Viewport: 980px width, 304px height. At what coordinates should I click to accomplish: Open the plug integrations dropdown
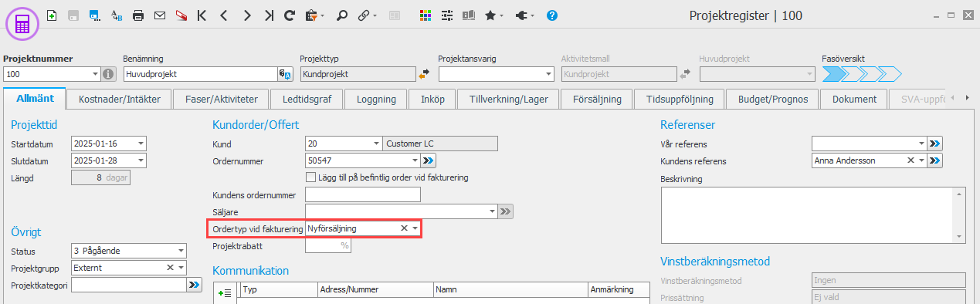click(x=524, y=15)
